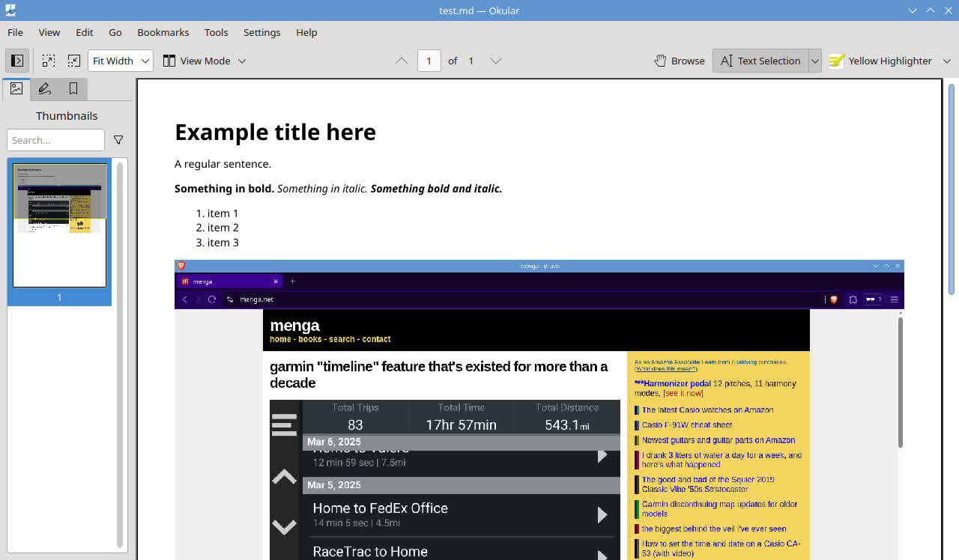
Task: Open the Settings menu
Action: (262, 32)
